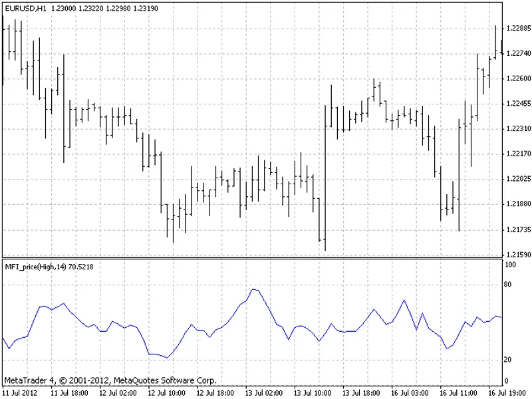Click the 1.22600 price scale value
The height and width of the screenshot is (399, 532).
pos(519,78)
